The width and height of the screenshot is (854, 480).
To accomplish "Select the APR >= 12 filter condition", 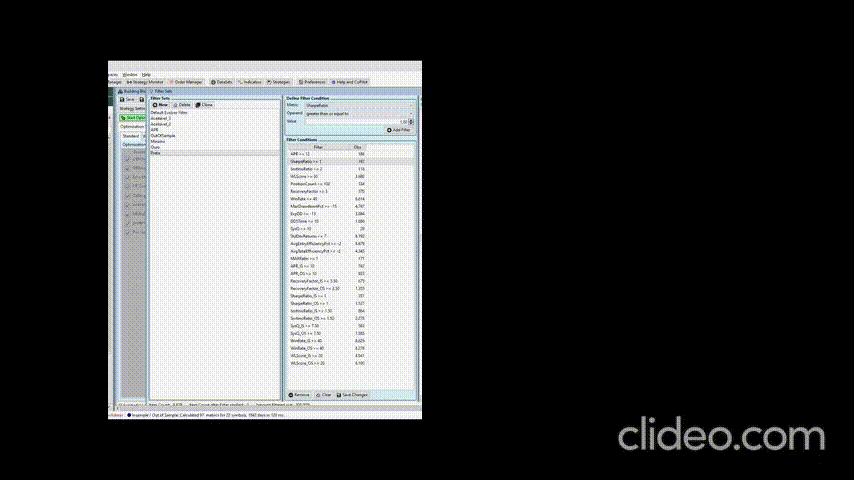I will [x=351, y=154].
